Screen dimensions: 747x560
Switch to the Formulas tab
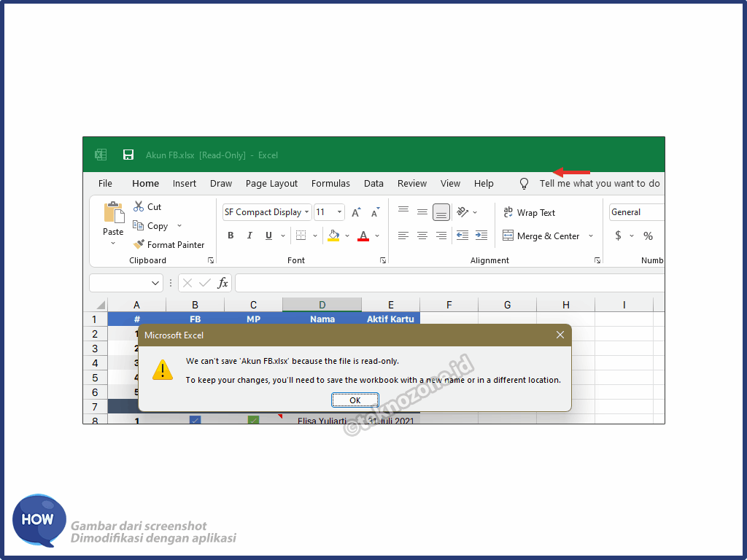point(330,183)
